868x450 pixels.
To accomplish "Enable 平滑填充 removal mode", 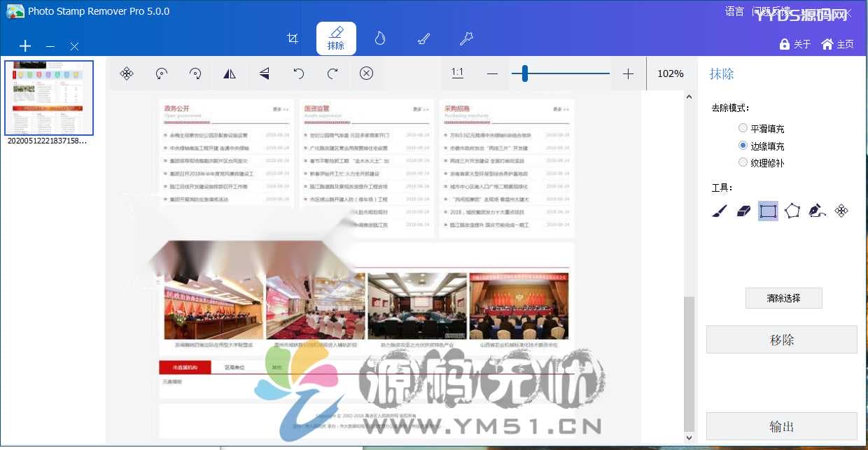I will click(761, 129).
